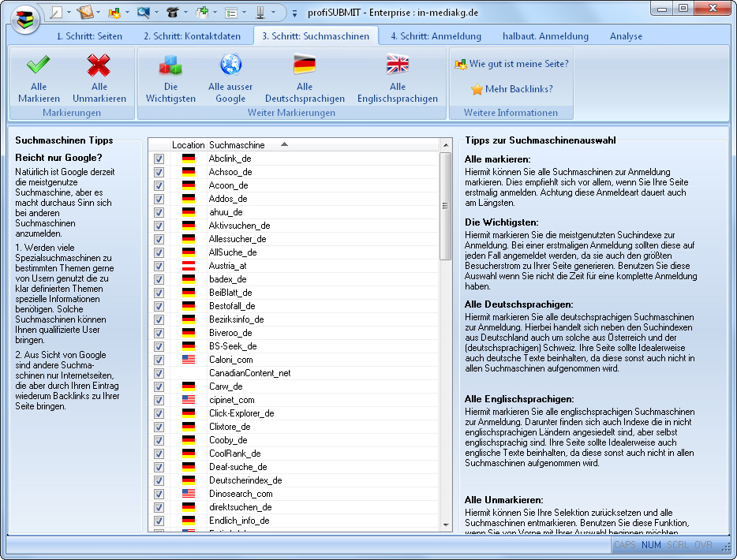The width and height of the screenshot is (737, 560).
Task: Open the 4. Schritt: Anmeldung tab
Action: point(436,36)
